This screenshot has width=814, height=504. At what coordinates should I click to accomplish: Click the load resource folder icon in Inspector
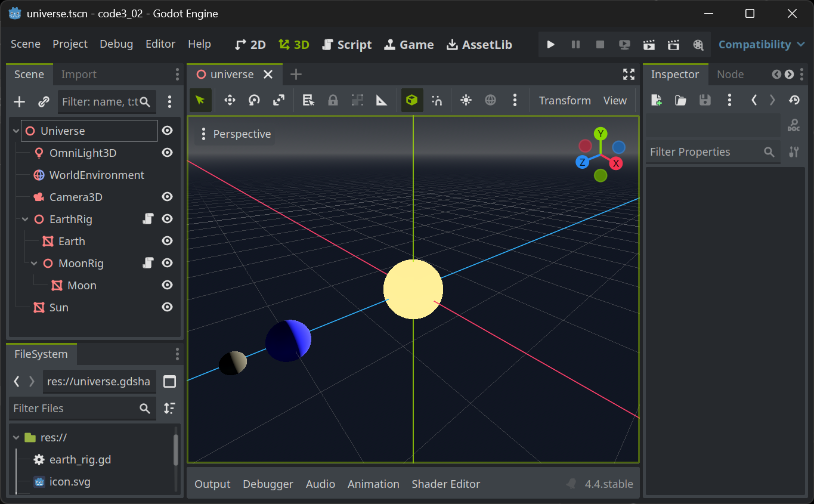(680, 100)
